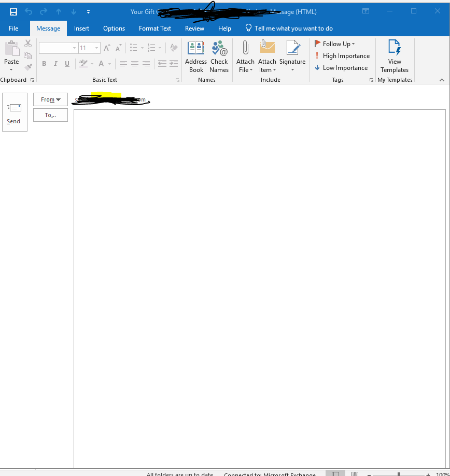This screenshot has width=450, height=476.
Task: Center the text alignment
Action: (135, 64)
